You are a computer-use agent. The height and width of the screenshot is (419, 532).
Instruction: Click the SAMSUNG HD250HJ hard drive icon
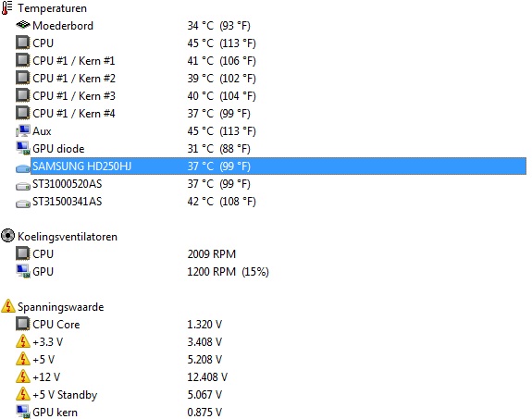23,168
